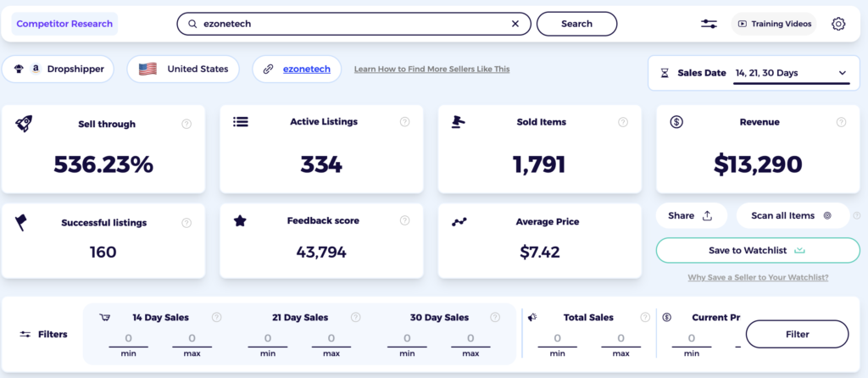Click 14 Day Sales help icon

216,318
